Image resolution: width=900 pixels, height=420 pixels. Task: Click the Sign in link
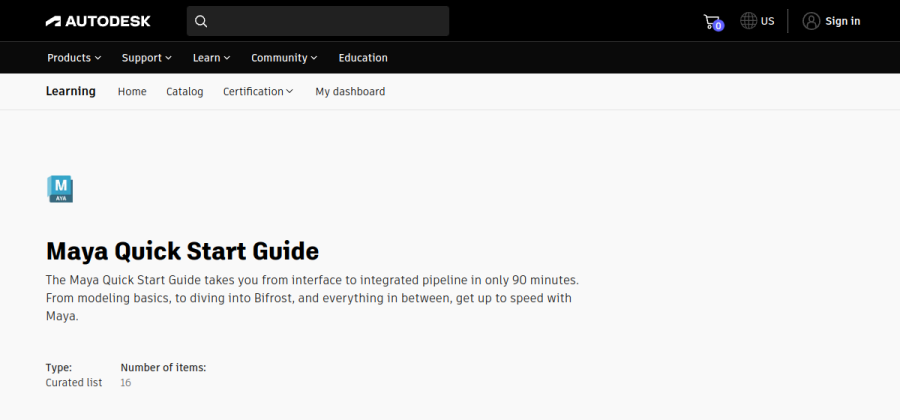point(843,21)
